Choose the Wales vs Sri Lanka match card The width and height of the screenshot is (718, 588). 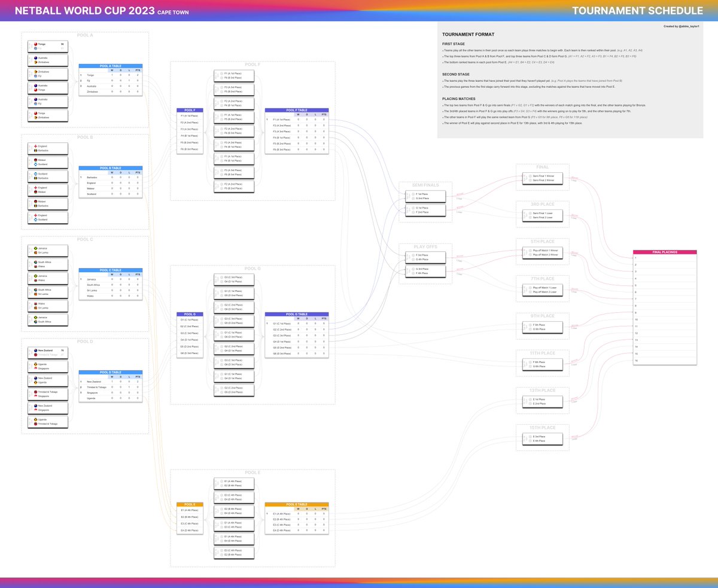48,305
